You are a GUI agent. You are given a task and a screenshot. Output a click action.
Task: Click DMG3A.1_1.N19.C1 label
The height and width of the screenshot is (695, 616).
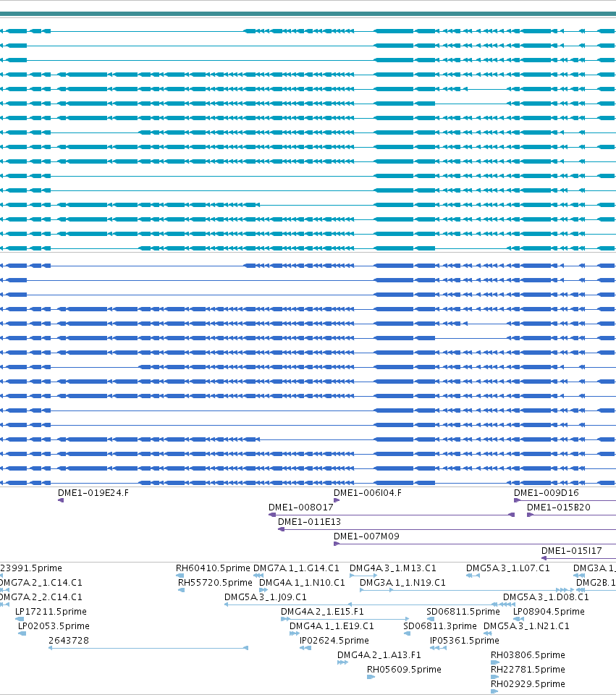click(x=402, y=583)
